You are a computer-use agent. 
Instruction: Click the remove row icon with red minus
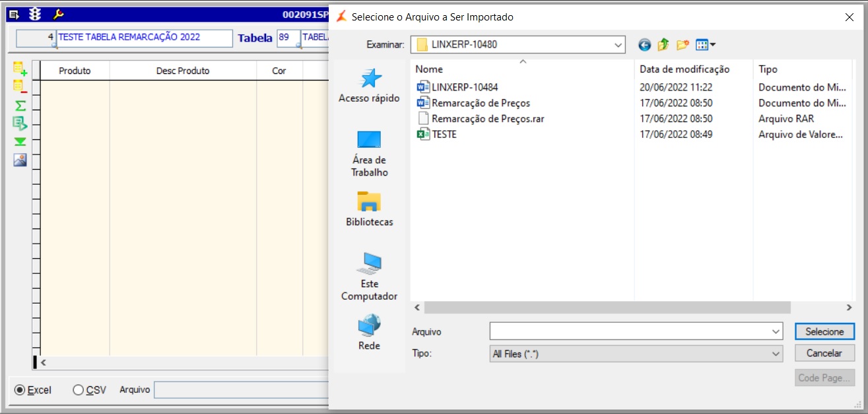tap(20, 86)
